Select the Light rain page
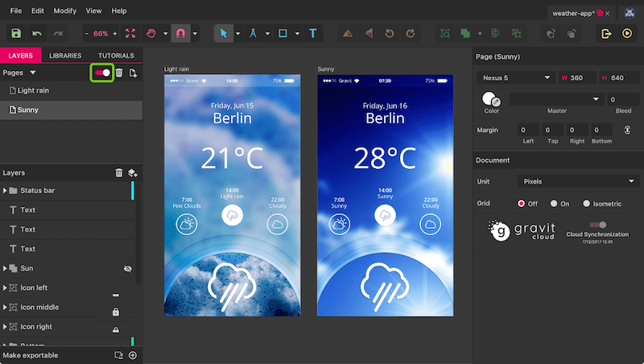Viewport: 644px width, 364px height. [x=32, y=91]
